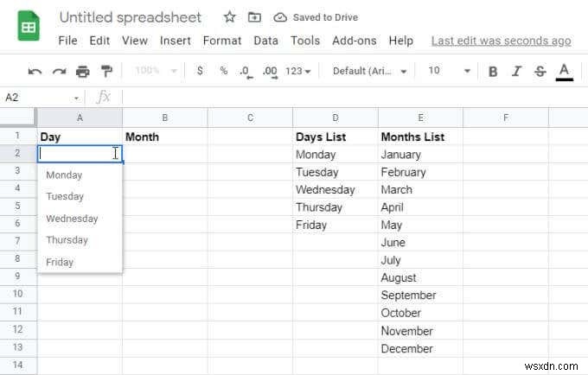The width and height of the screenshot is (588, 375).
Task: Click the 'Last edit was seconds ago' link
Action: (501, 41)
